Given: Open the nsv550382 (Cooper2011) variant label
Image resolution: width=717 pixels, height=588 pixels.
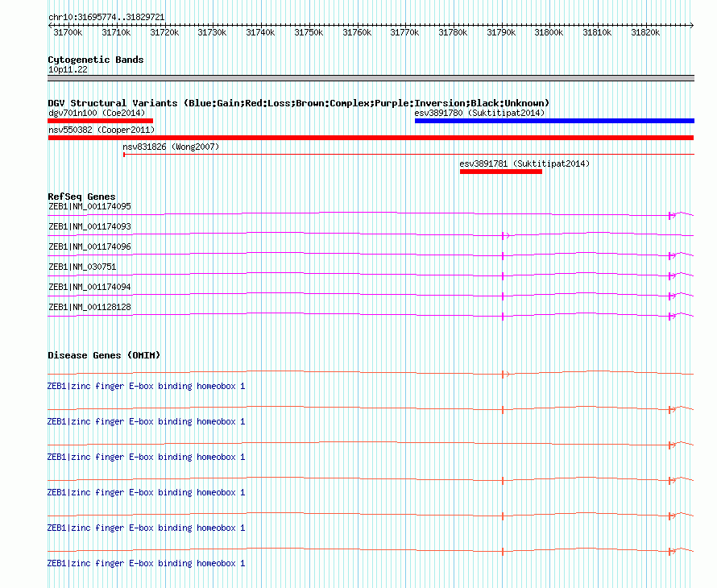Looking at the screenshot, I should pos(101,130).
